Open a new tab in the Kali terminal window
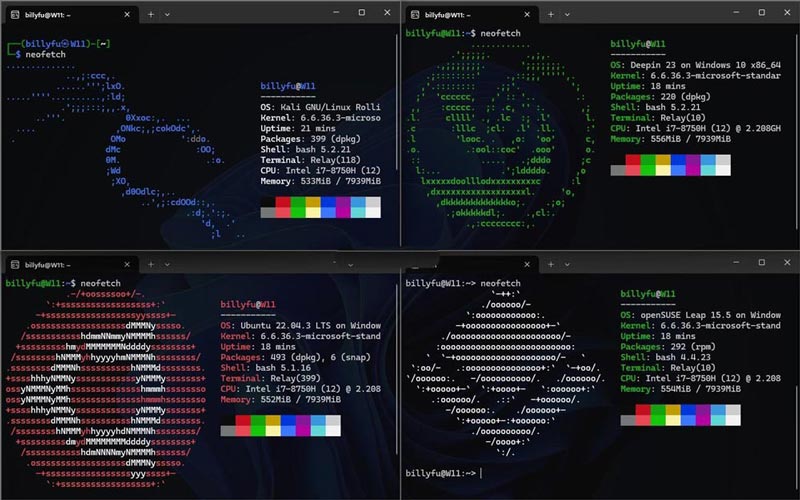 point(150,15)
